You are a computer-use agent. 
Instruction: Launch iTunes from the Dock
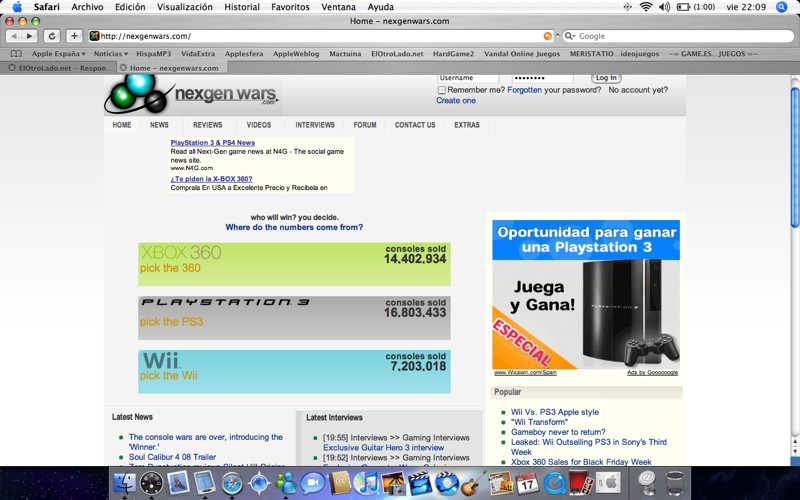click(366, 482)
